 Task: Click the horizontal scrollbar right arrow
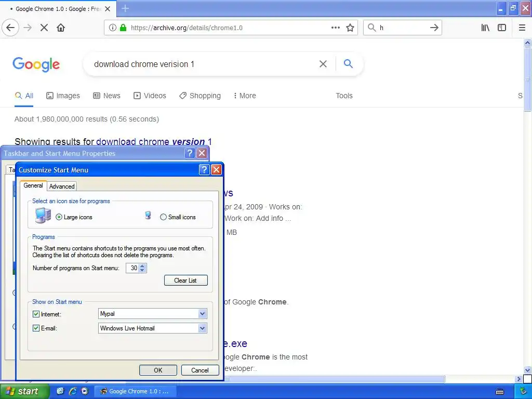tap(518, 379)
